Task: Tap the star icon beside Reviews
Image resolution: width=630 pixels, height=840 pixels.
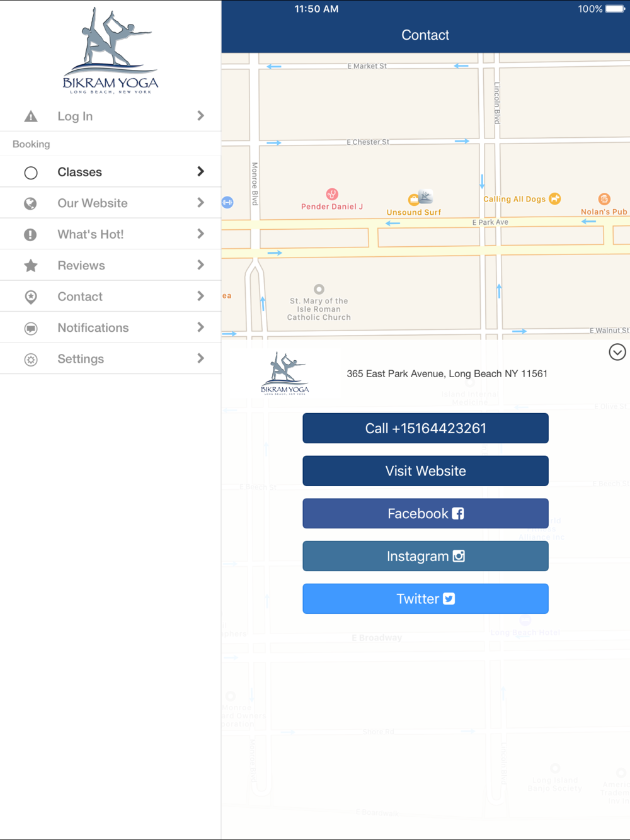Action: 30,266
